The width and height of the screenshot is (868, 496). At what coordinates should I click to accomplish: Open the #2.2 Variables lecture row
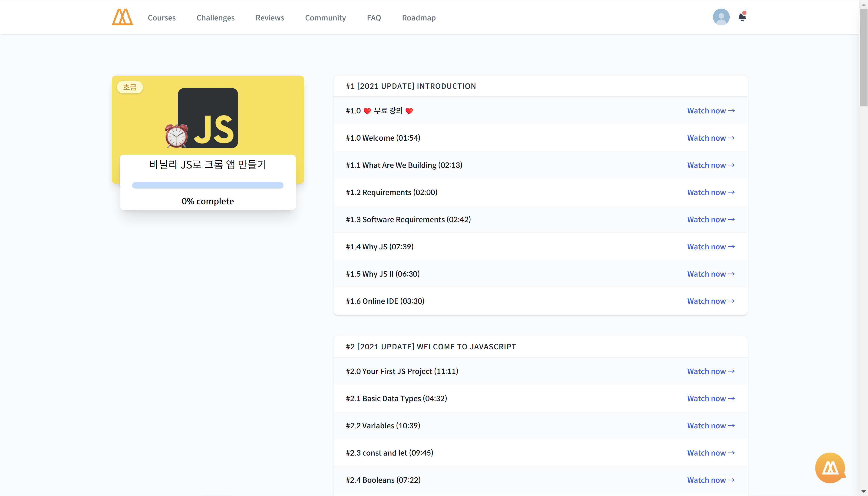pos(383,426)
